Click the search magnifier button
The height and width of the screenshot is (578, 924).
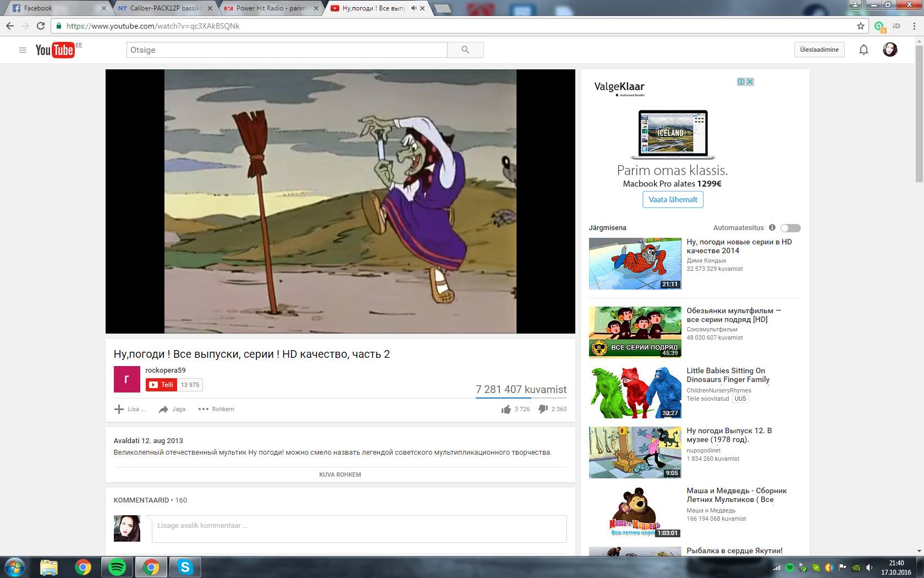(x=465, y=50)
